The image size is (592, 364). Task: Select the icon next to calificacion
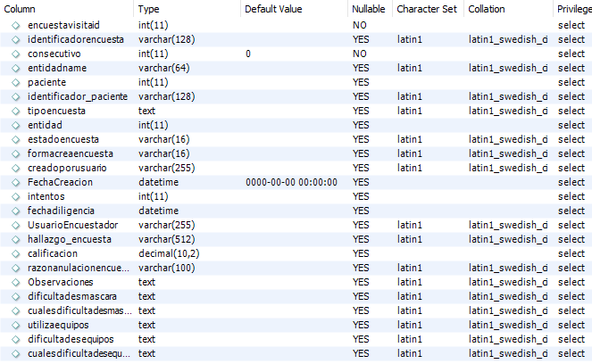click(x=15, y=253)
